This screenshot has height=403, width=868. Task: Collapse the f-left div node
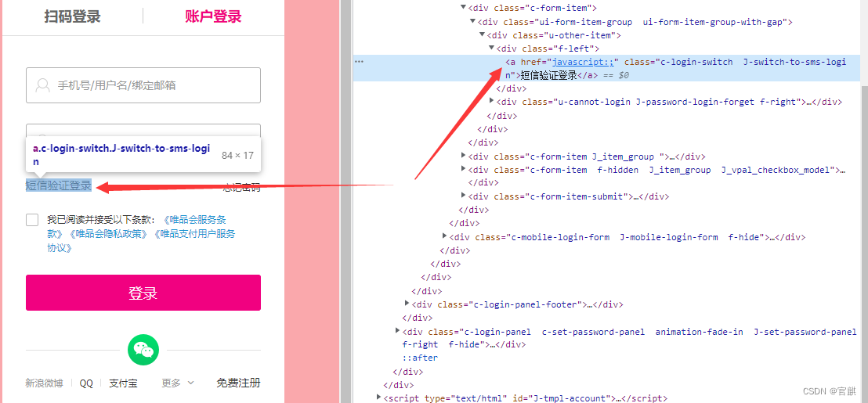tap(491, 48)
